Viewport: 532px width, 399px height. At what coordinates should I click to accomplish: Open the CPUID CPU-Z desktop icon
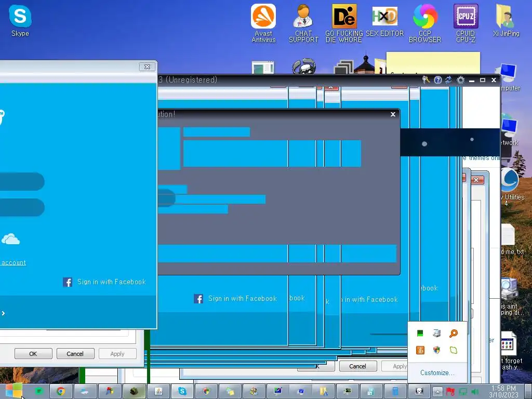pos(465,23)
